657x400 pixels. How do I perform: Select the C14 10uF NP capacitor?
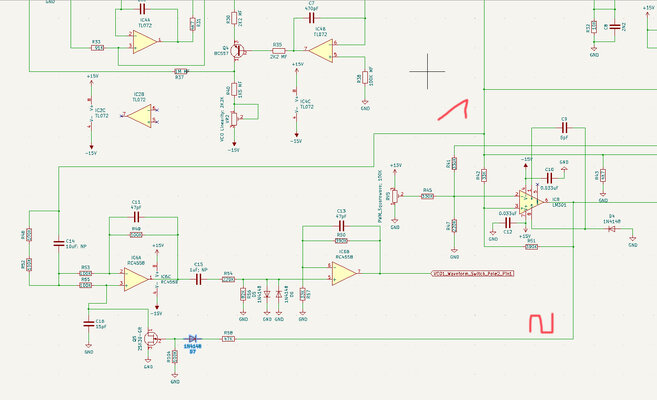pyautogui.click(x=59, y=243)
